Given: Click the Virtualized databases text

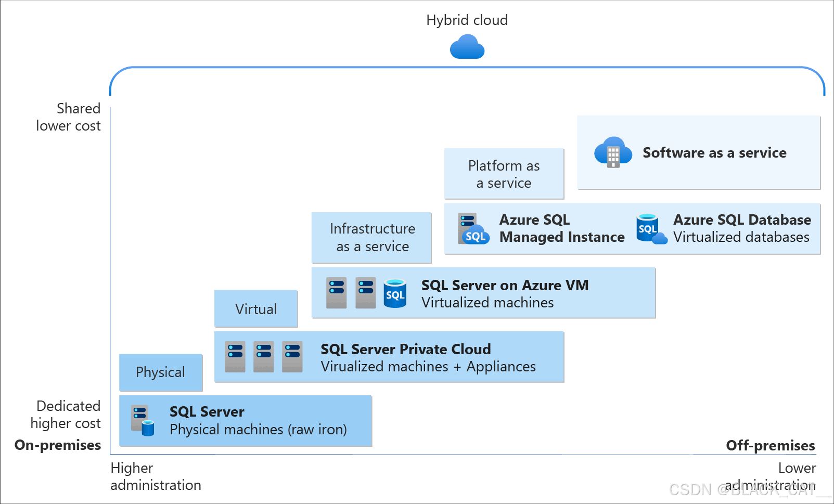Looking at the screenshot, I should pos(741,237).
